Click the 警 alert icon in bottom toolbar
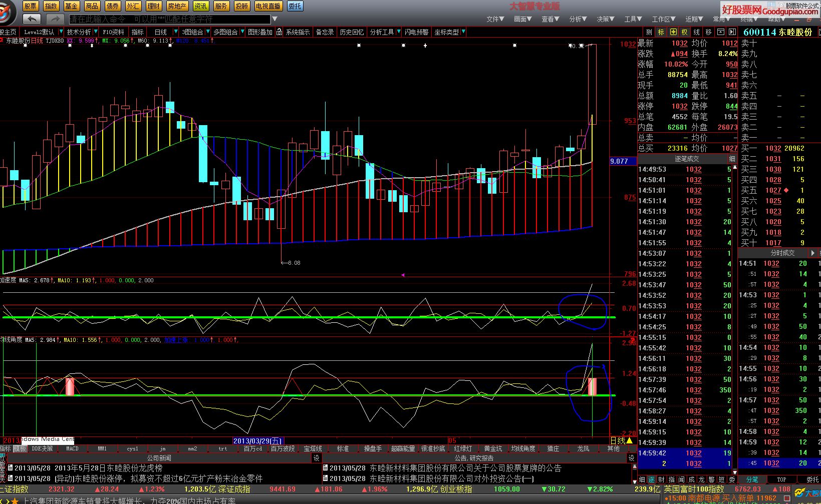This screenshot has width=821, height=504. 712,479
